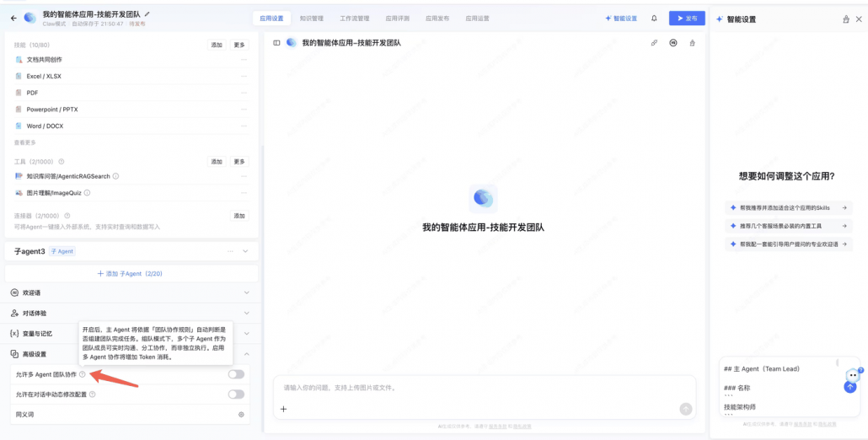Open more options for 图片理解 tool
The image size is (868, 440).
pyautogui.click(x=244, y=192)
